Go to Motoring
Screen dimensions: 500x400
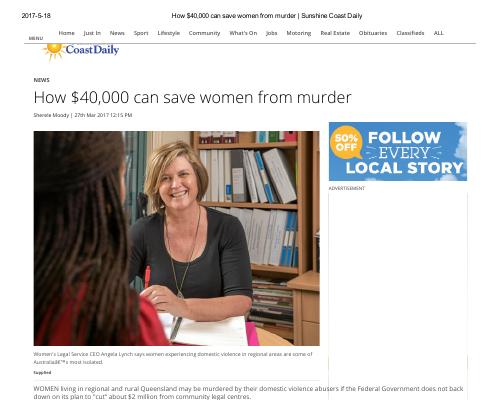299,33
